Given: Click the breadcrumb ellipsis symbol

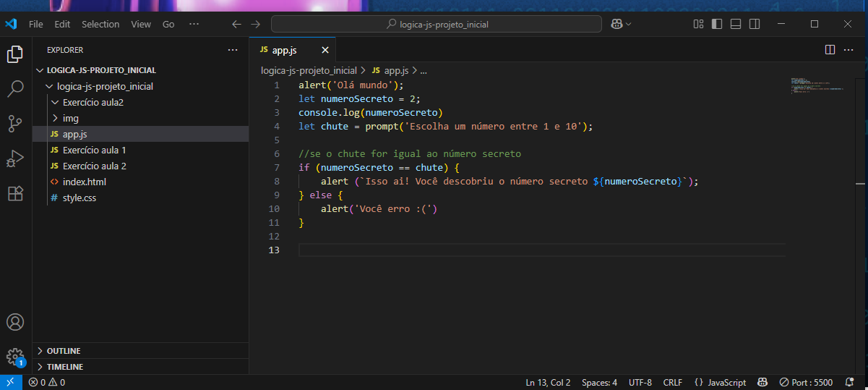Looking at the screenshot, I should point(424,70).
